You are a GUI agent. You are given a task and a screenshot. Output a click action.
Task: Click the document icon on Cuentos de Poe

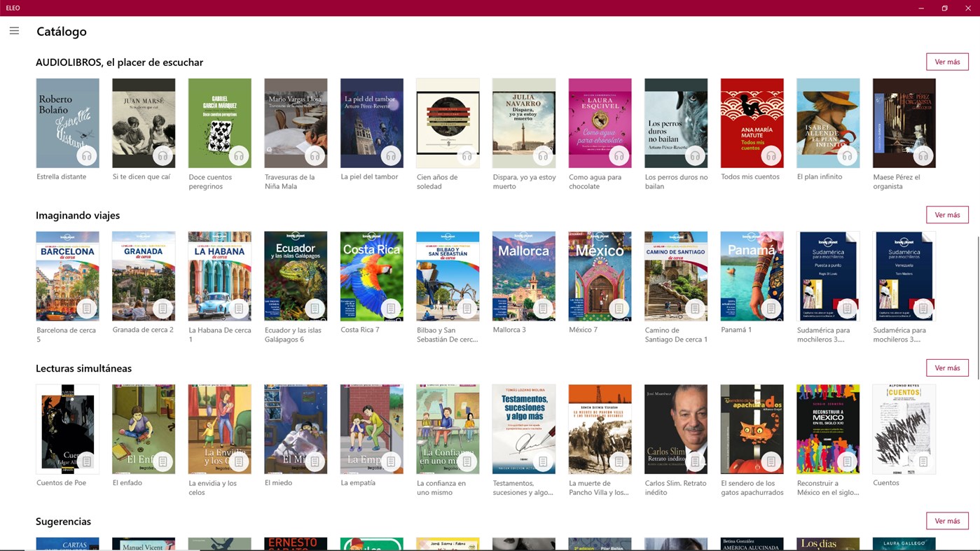point(87,461)
